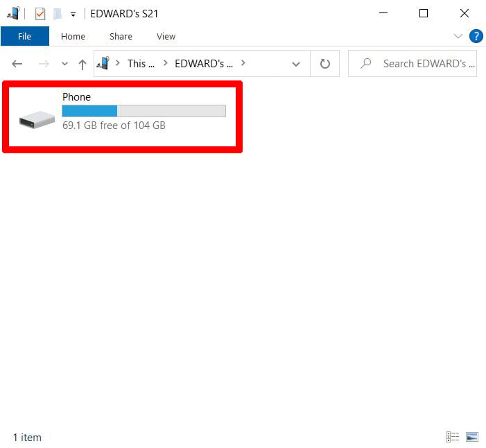Go back with the left arrow
Image resolution: width=486 pixels, height=448 pixels.
click(17, 64)
